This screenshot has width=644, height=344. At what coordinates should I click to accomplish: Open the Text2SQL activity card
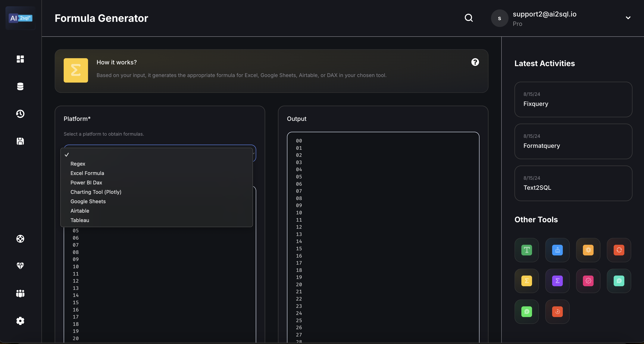click(573, 183)
